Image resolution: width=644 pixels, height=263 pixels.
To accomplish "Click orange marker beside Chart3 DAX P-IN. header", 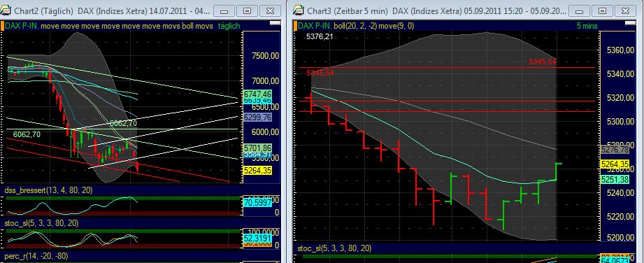I will pyautogui.click(x=295, y=26).
